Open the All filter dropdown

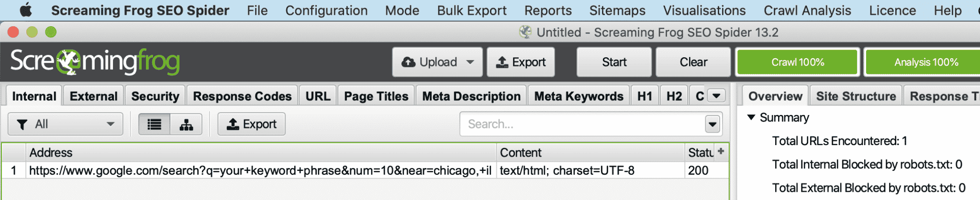pyautogui.click(x=66, y=125)
